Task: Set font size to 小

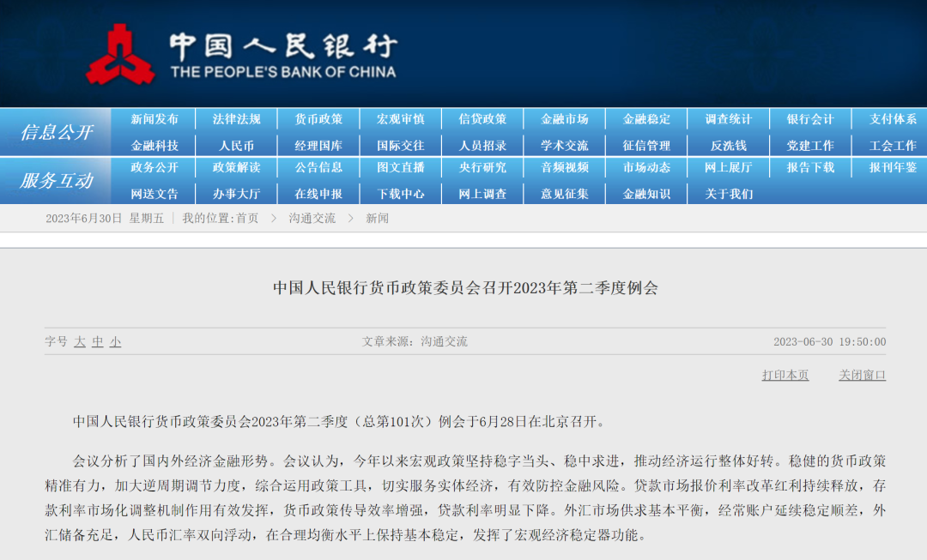Action: [115, 341]
